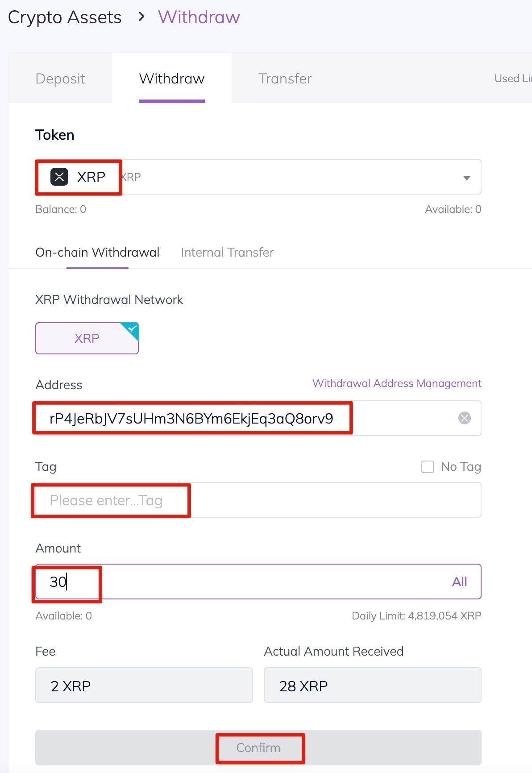Expand the Token dropdown arrow
This screenshot has height=773, width=532.
[x=466, y=178]
